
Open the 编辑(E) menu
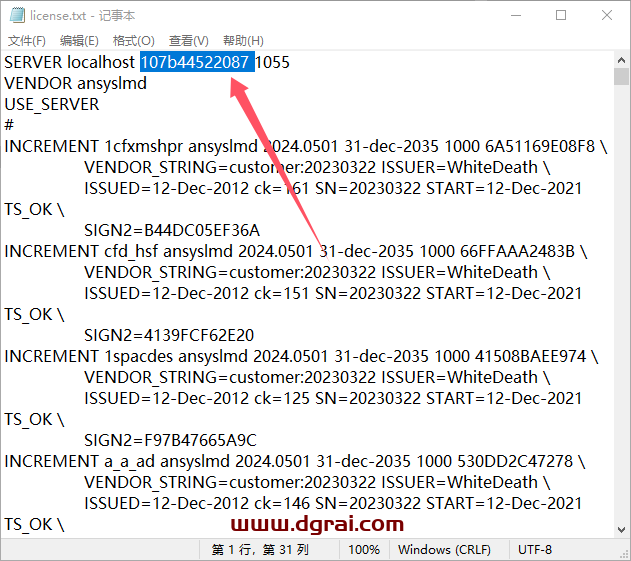[79, 41]
